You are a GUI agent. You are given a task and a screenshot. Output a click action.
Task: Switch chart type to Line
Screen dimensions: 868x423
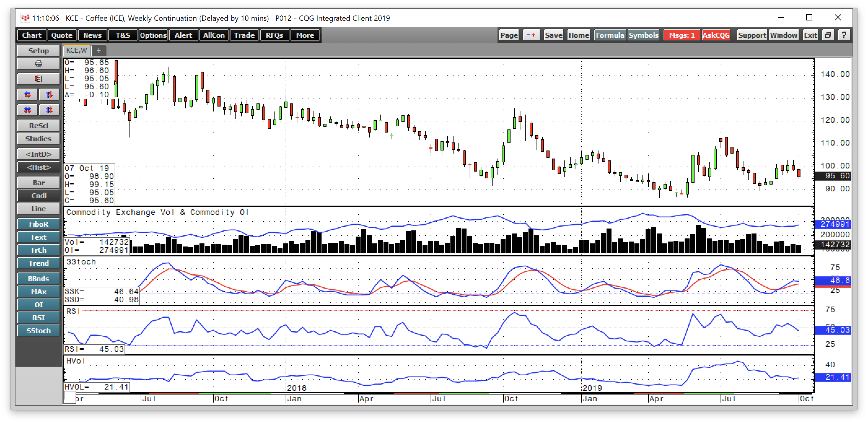38,209
